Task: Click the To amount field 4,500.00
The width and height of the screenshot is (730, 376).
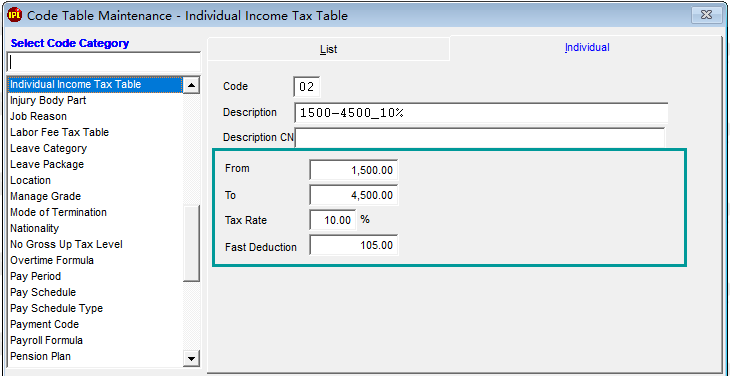Action: tap(353, 195)
